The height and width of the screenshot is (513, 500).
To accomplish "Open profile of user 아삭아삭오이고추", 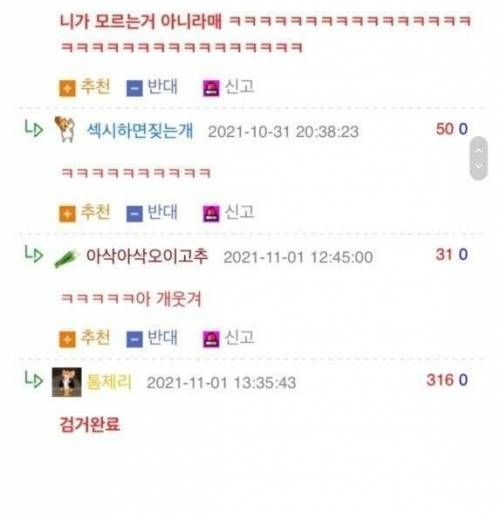I will coord(147,256).
